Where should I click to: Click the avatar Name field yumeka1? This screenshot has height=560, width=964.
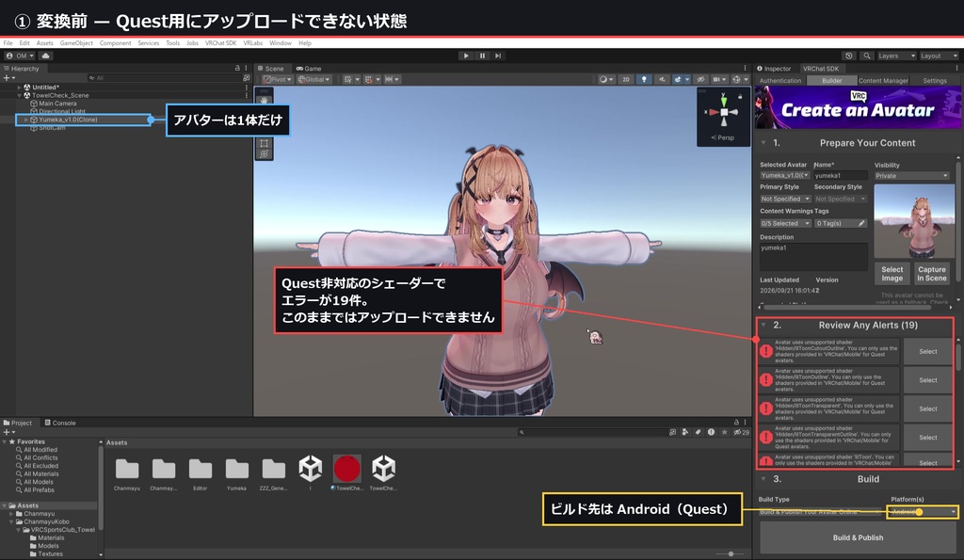point(840,176)
